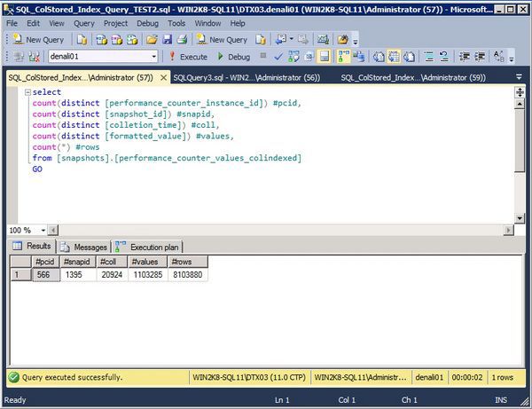The height and width of the screenshot is (409, 532).
Task: Switch output to Results to Text
Action: pyautogui.click(x=379, y=57)
